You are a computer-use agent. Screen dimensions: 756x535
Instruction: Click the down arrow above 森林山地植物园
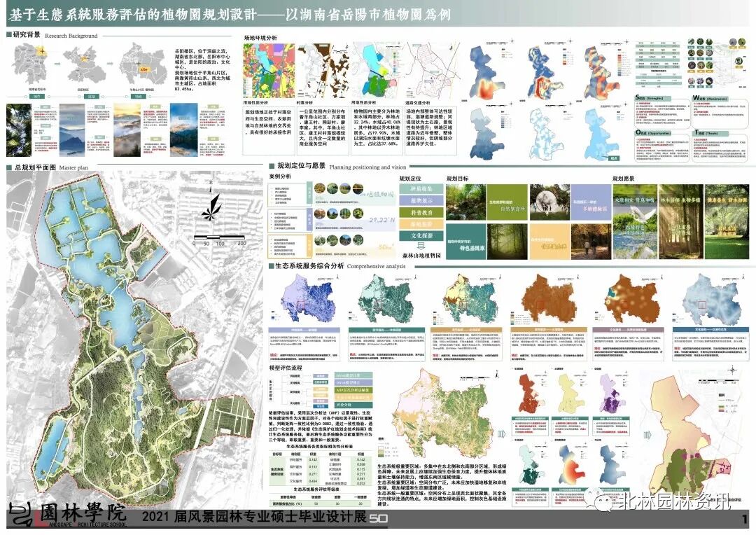tap(421, 246)
